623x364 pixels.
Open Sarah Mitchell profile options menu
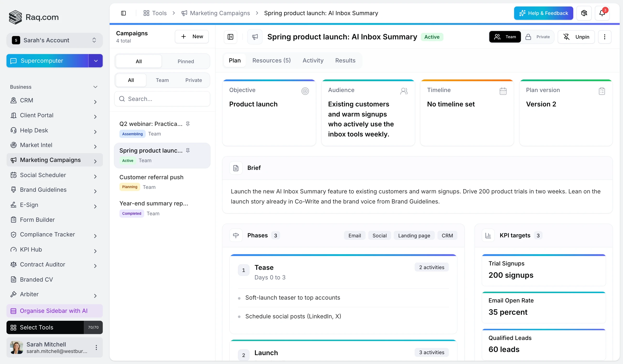pyautogui.click(x=96, y=347)
